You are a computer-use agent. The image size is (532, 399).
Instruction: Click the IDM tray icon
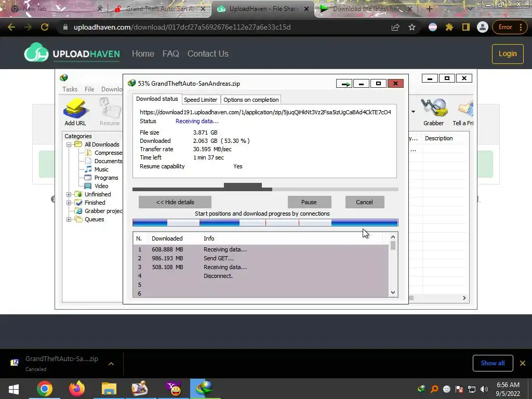pyautogui.click(x=422, y=389)
